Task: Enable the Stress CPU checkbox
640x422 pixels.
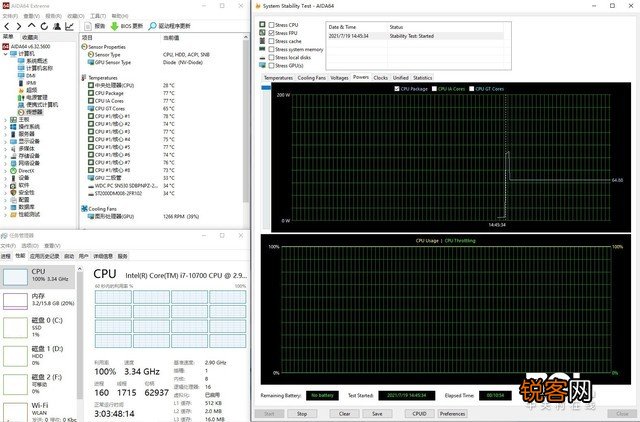Action: coord(271,25)
